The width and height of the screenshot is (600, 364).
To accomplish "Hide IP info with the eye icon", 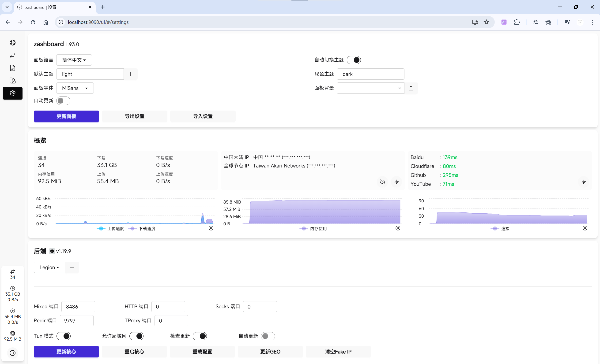I will point(382,182).
